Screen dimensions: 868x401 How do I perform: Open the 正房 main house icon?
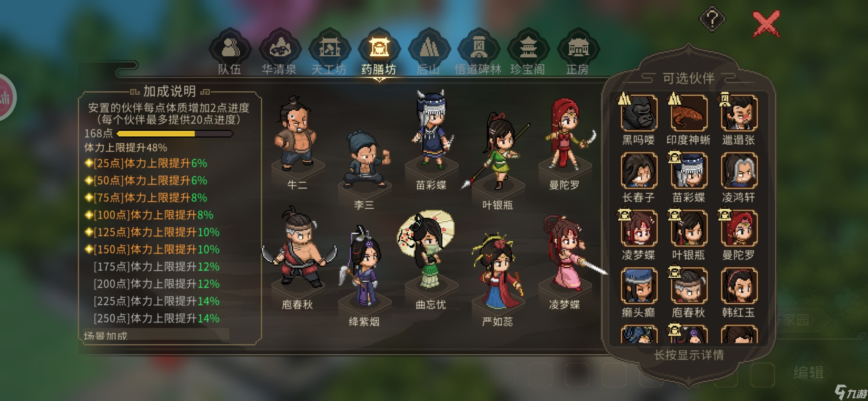(578, 49)
